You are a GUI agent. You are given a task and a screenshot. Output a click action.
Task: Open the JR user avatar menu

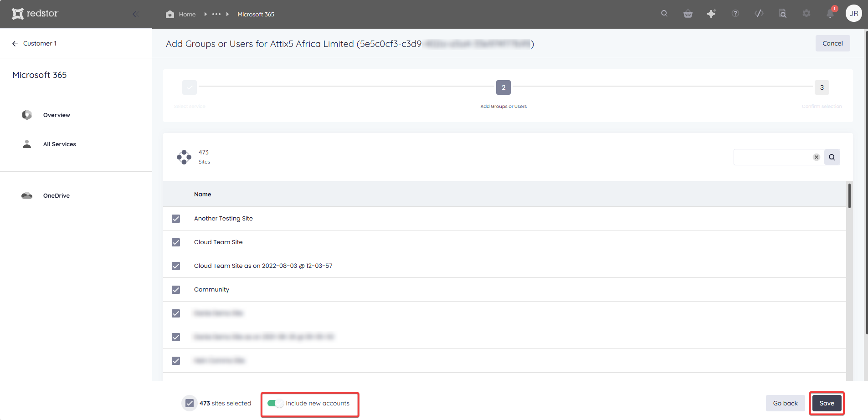pyautogui.click(x=854, y=14)
